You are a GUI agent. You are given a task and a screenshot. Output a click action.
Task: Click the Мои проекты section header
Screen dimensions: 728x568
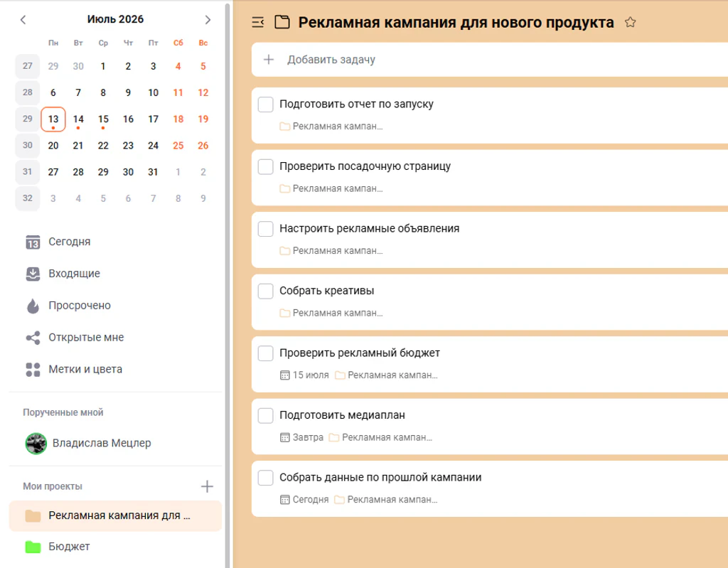tap(53, 486)
